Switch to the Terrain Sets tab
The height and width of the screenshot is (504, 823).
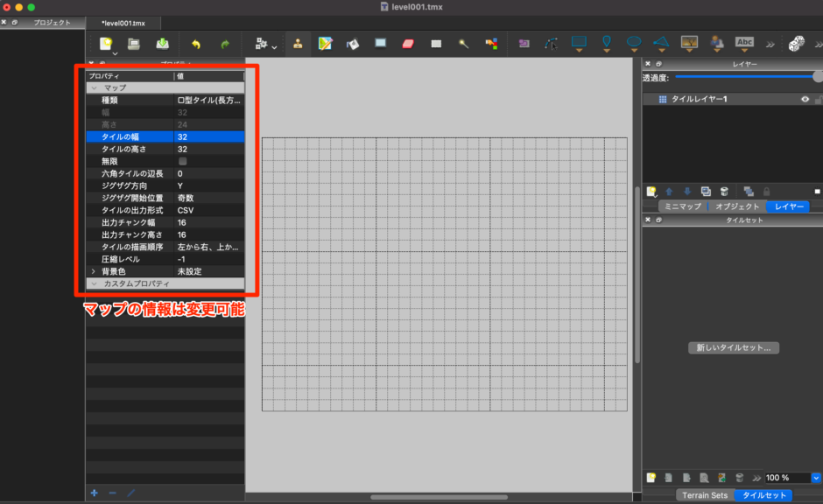click(x=705, y=495)
